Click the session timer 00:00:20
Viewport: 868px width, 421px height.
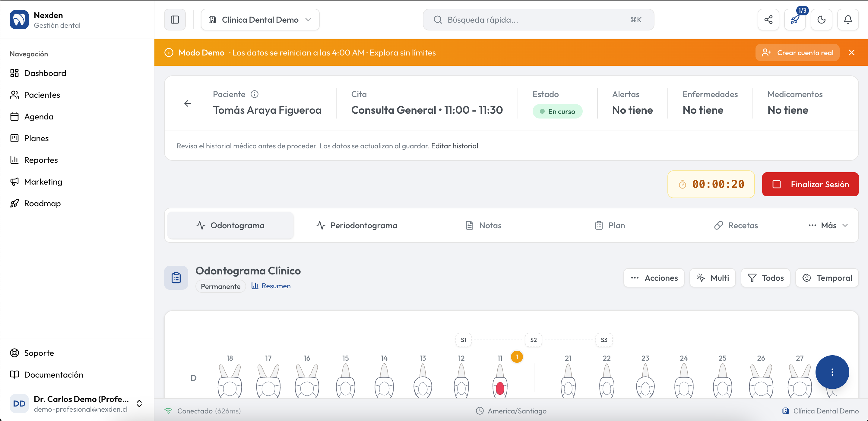[x=711, y=184]
